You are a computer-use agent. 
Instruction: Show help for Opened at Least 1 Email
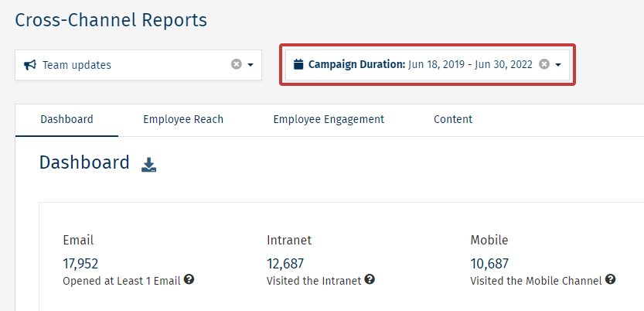click(x=189, y=280)
